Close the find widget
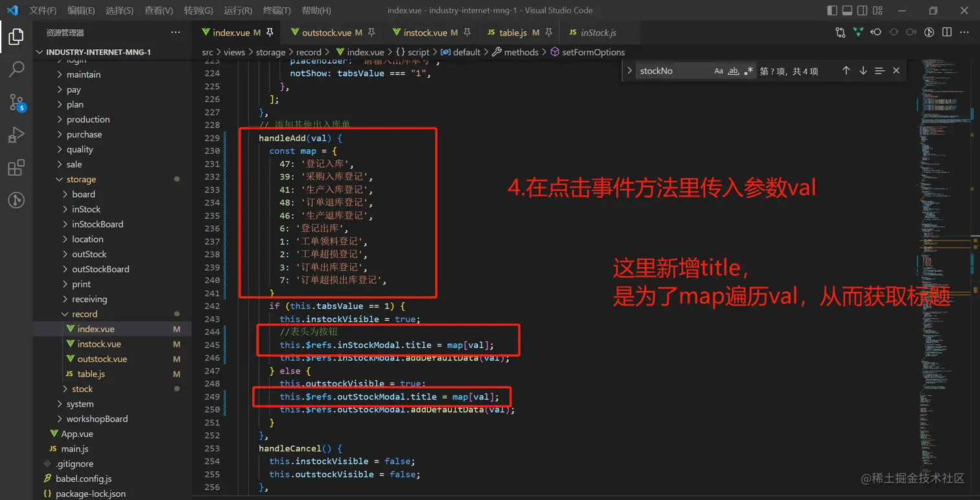The width and height of the screenshot is (980, 500). [x=896, y=71]
